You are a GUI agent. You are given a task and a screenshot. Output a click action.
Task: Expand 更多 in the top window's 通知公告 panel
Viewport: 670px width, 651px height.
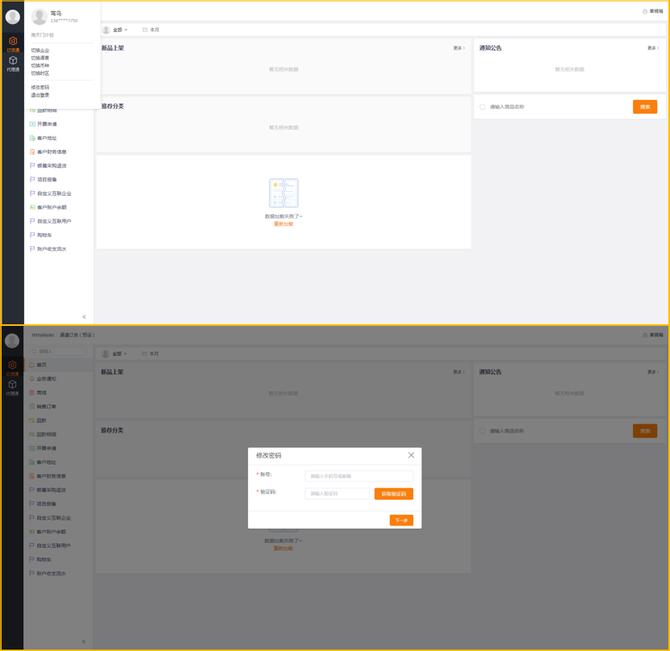(652, 48)
